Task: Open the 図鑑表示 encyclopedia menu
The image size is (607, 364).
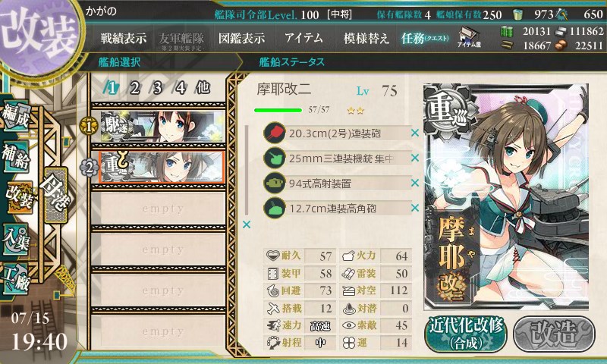Action: point(241,38)
